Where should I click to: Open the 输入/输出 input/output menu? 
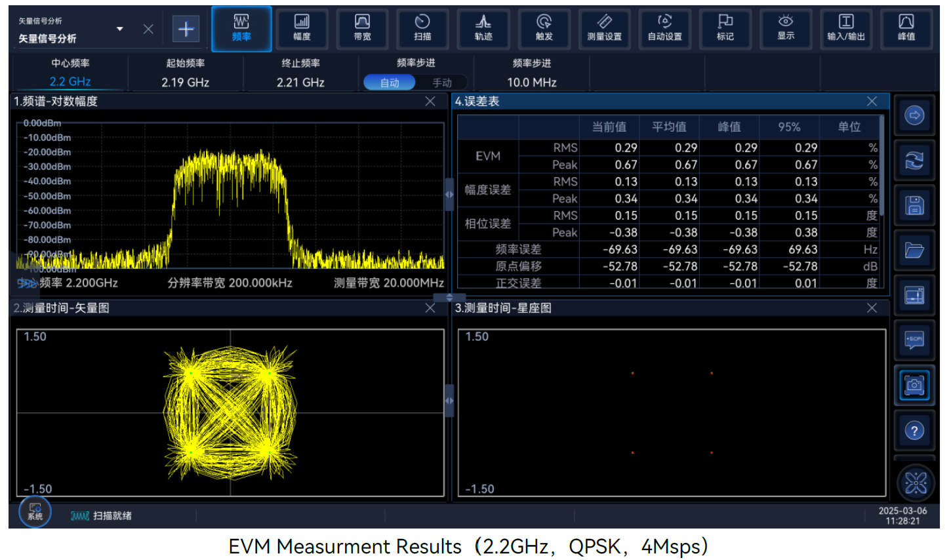[846, 29]
